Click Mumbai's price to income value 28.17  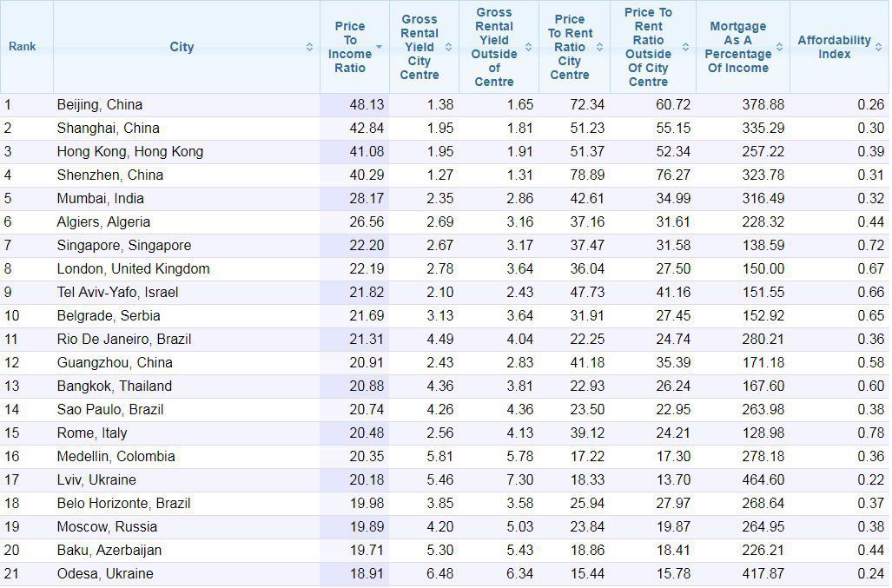tap(367, 199)
